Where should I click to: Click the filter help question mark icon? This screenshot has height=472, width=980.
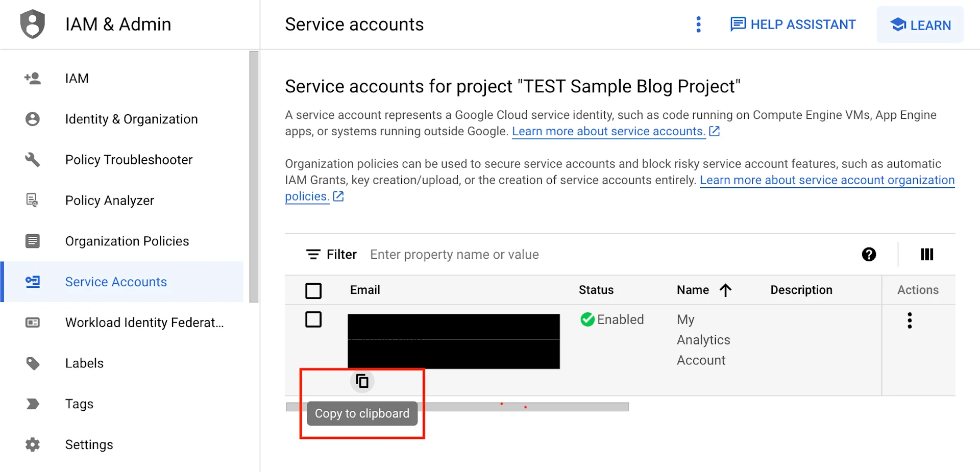tap(869, 255)
